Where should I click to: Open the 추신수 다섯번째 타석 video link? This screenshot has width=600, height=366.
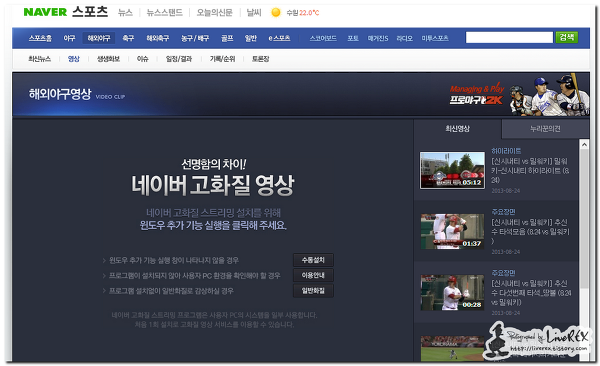pyautogui.click(x=531, y=293)
